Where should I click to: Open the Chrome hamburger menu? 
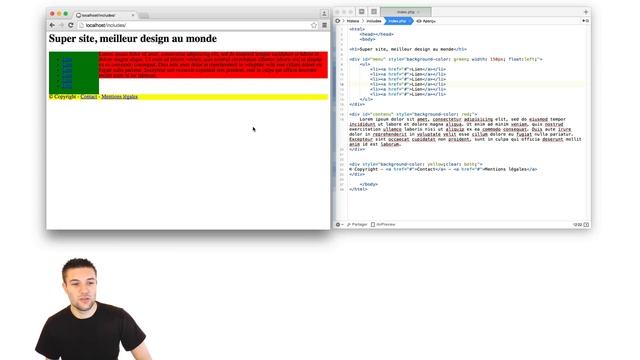coord(324,25)
